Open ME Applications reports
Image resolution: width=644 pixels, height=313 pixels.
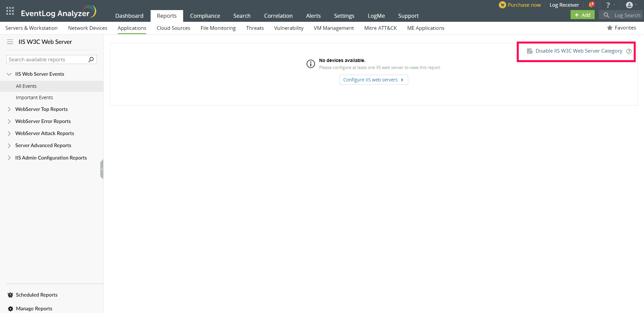[x=426, y=28]
